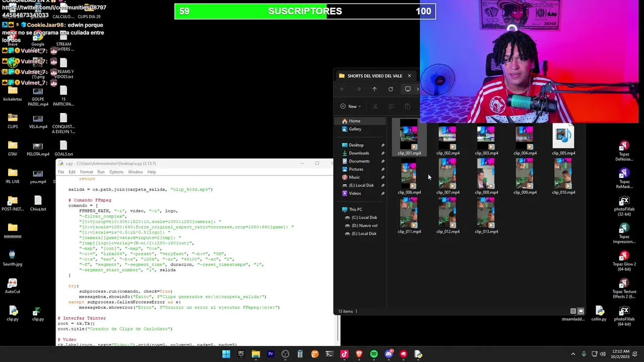Select clip_013.mp4 video file

point(486,216)
